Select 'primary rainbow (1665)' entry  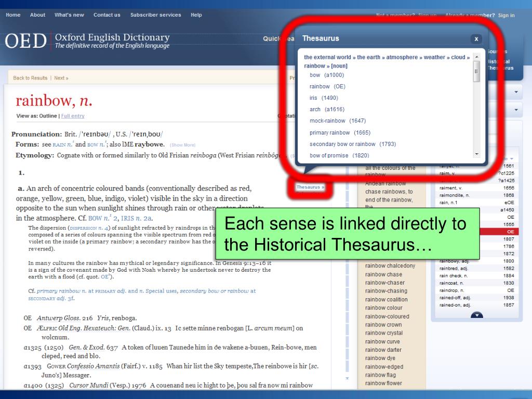click(340, 132)
